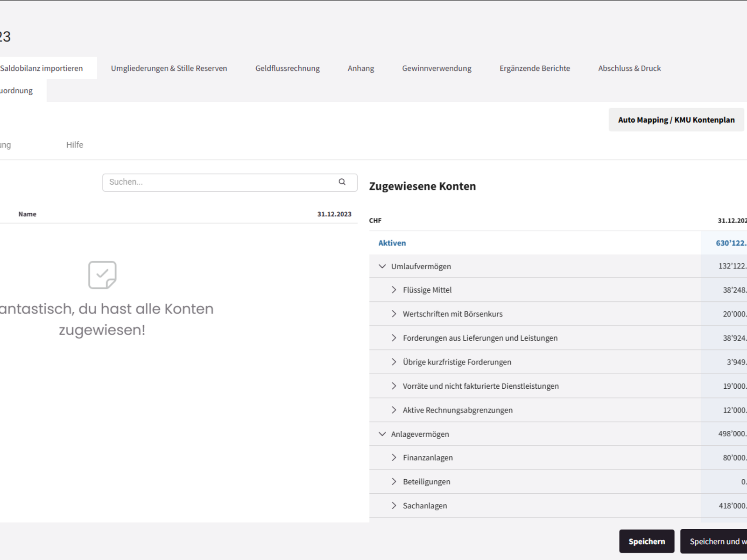Expand Forderungen aus Lieferungen und Leistungen
The width and height of the screenshot is (747, 560).
click(x=394, y=338)
